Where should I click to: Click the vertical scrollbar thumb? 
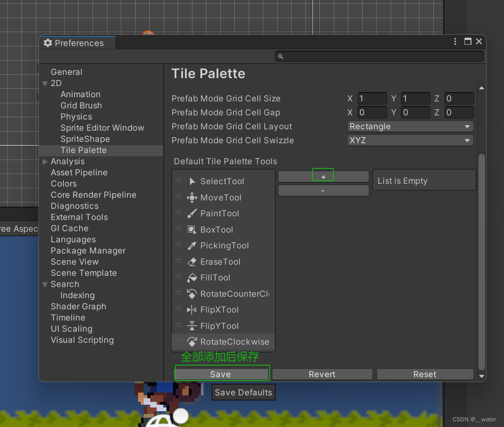coord(482,262)
